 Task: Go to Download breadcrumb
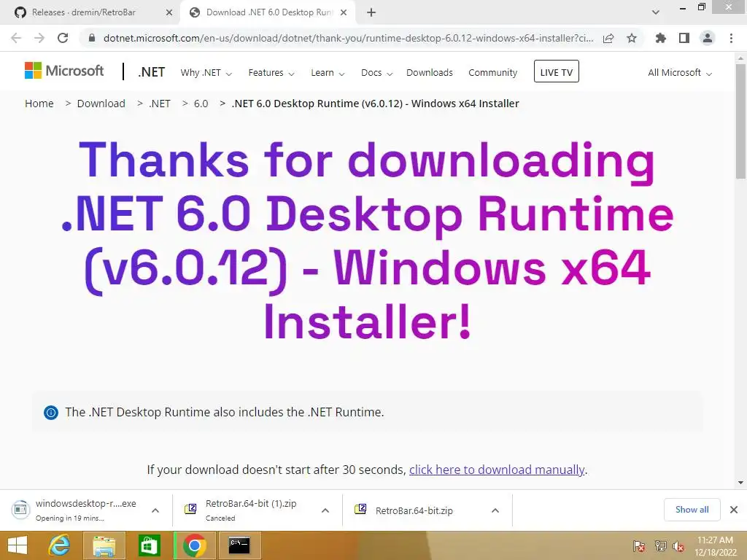[101, 104]
